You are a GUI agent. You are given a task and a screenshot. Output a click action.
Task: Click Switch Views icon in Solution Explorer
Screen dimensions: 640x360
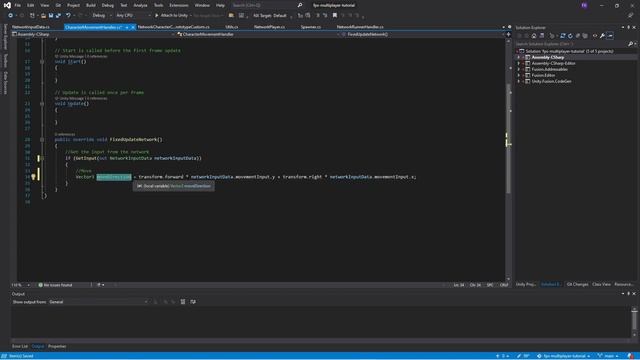[x=542, y=36]
